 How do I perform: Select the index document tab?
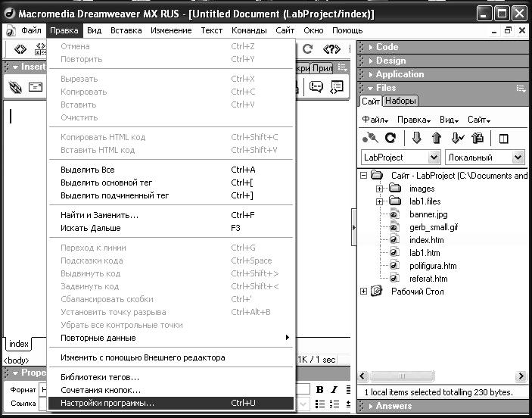click(x=18, y=344)
